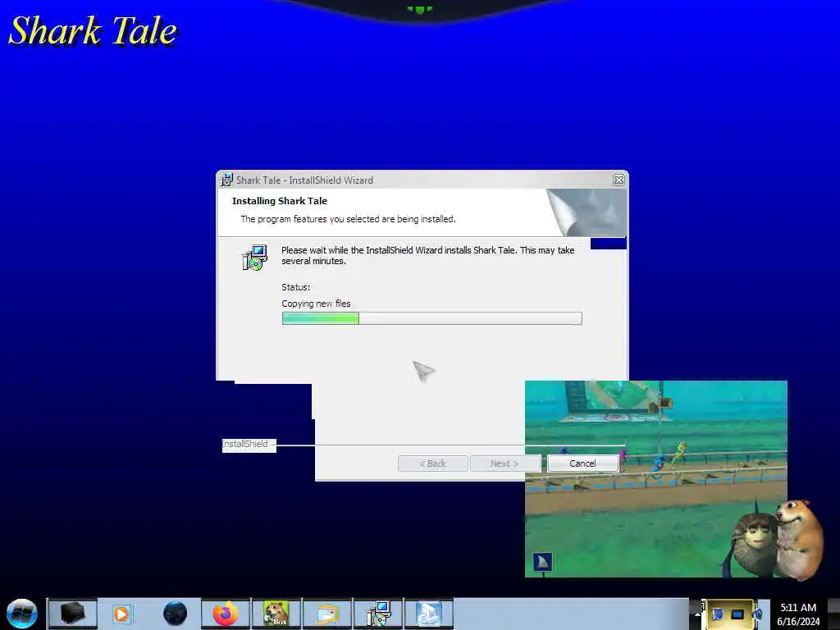Click the installer icon in the wizard title bar

pyautogui.click(x=227, y=180)
